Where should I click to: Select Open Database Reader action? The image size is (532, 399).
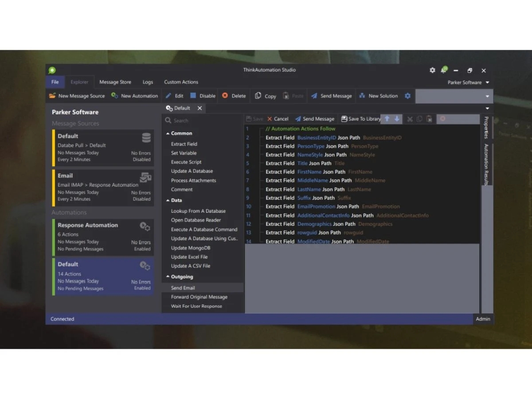pos(196,220)
